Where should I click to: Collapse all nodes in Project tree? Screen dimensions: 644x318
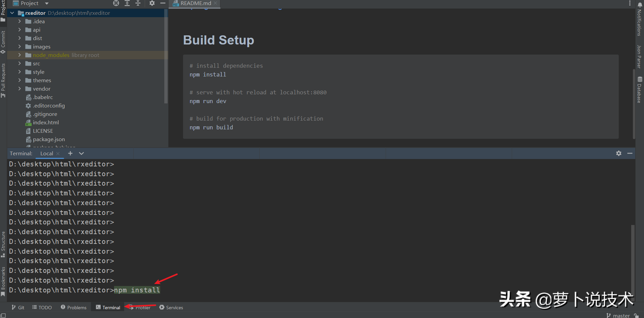138,3
